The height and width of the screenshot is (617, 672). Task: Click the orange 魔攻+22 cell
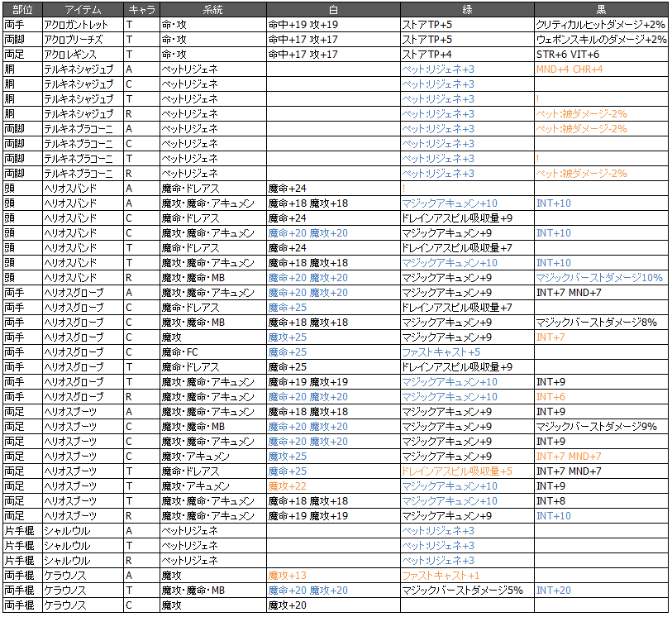click(333, 486)
